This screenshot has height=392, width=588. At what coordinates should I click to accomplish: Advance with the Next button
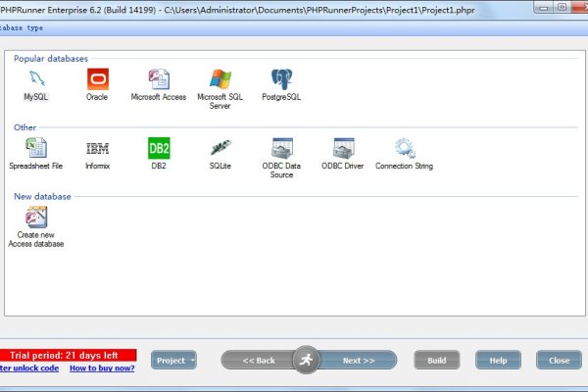(x=358, y=361)
